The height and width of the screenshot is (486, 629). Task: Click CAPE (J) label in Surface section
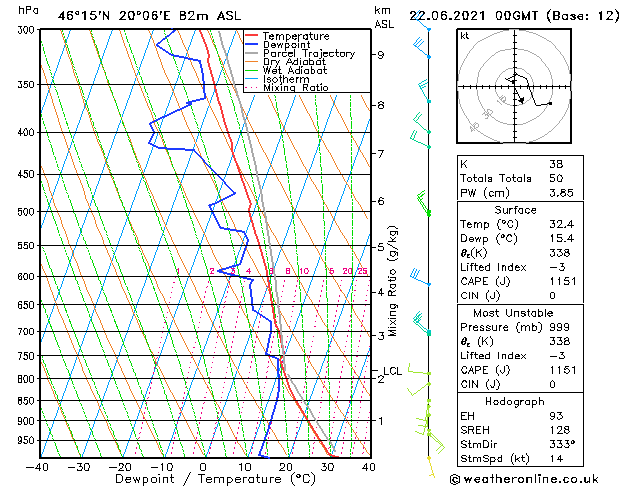click(485, 281)
